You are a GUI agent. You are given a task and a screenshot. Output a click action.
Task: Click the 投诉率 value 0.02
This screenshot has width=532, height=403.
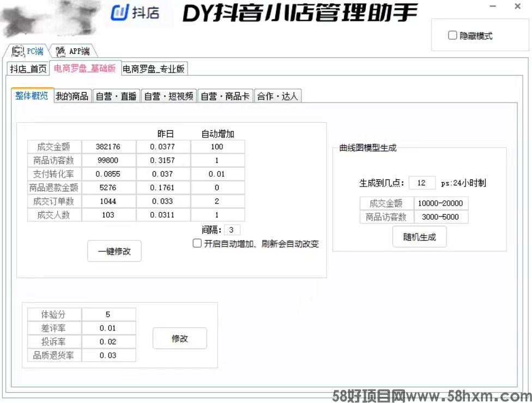[108, 341]
